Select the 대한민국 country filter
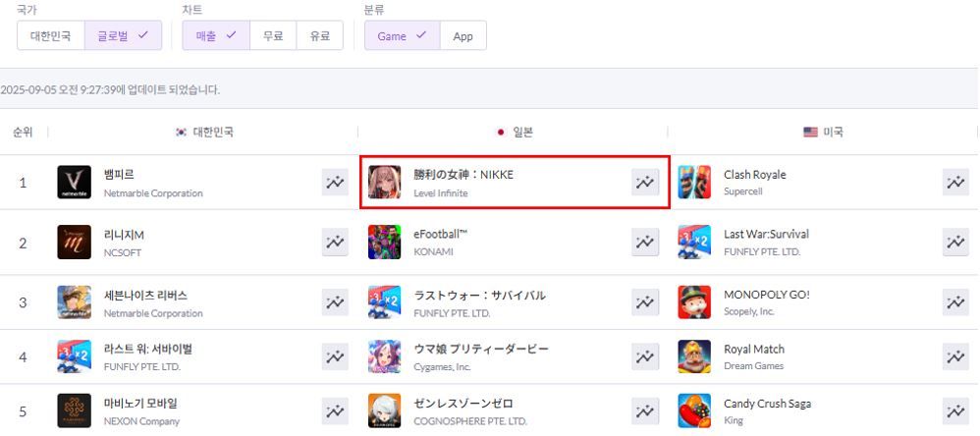The image size is (980, 436). (51, 35)
